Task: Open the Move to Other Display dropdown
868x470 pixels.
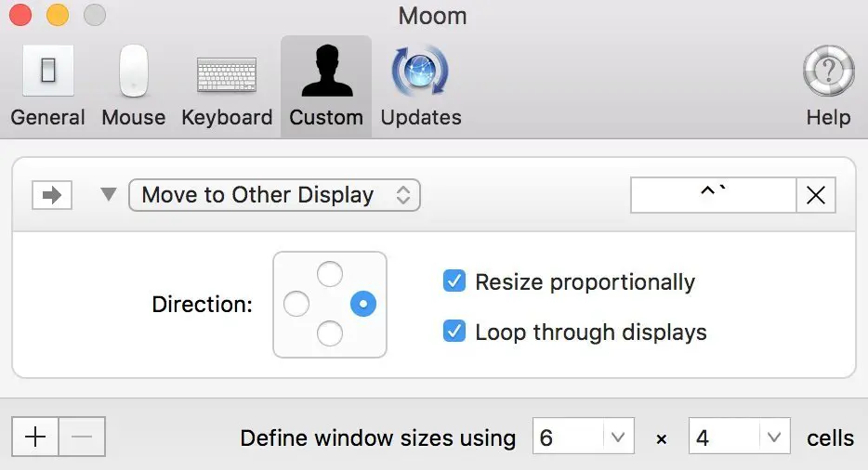Action: (x=274, y=195)
